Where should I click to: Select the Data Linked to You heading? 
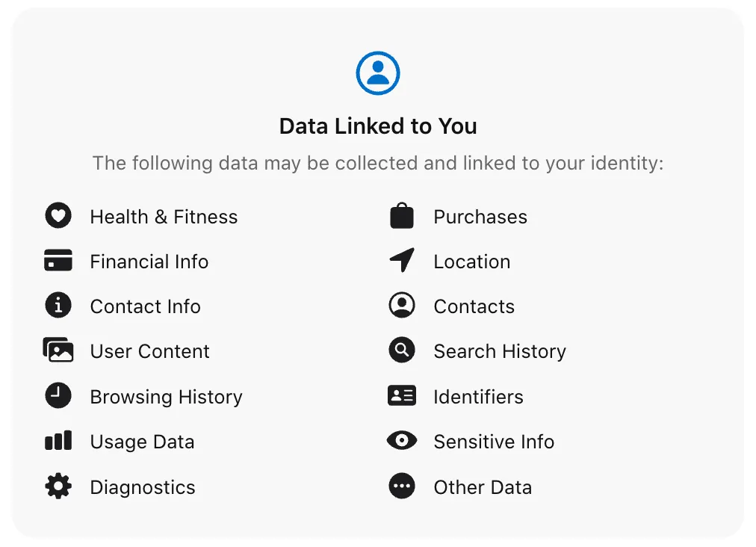tap(378, 126)
